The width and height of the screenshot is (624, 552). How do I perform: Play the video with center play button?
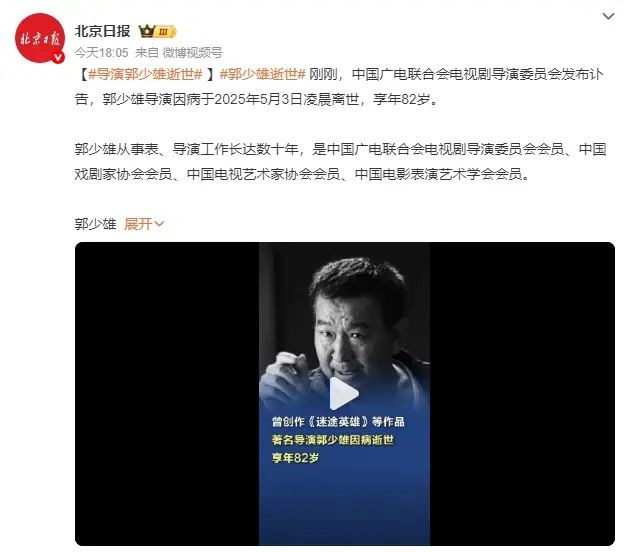pyautogui.click(x=343, y=394)
